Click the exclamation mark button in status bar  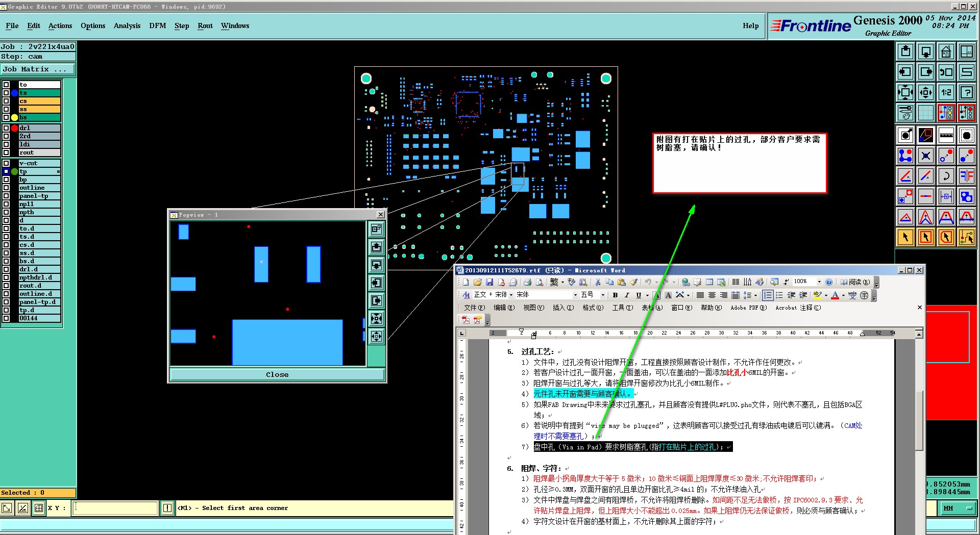167,508
